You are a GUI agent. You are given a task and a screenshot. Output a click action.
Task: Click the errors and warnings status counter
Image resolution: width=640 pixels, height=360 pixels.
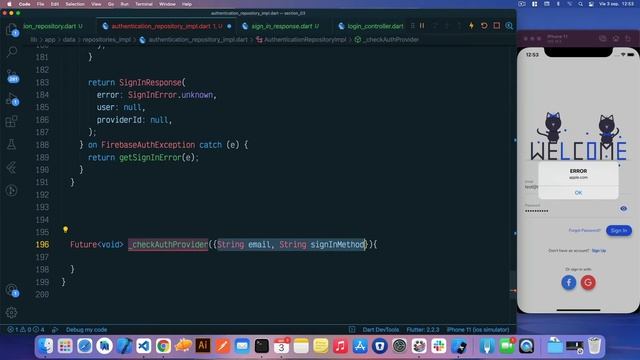(26, 329)
